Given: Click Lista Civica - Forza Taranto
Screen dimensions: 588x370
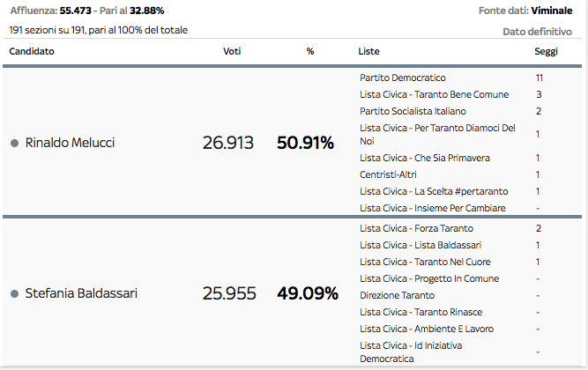Looking at the screenshot, I should click(411, 228).
